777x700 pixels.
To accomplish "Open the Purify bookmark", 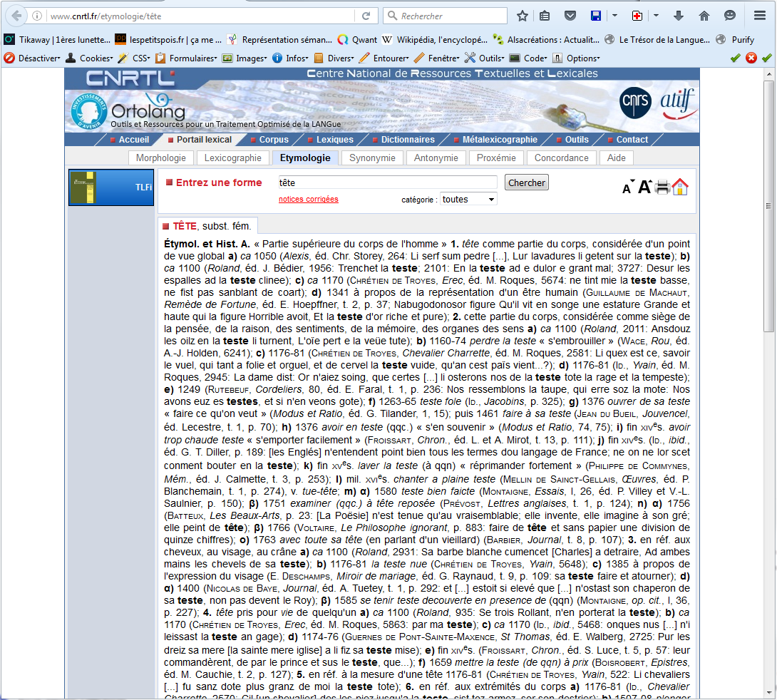I will [x=736, y=40].
